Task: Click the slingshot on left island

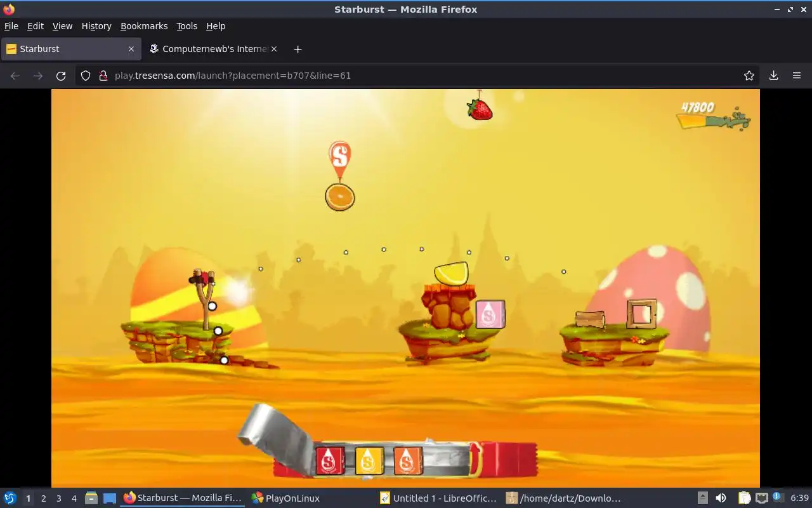Action: 204,298
